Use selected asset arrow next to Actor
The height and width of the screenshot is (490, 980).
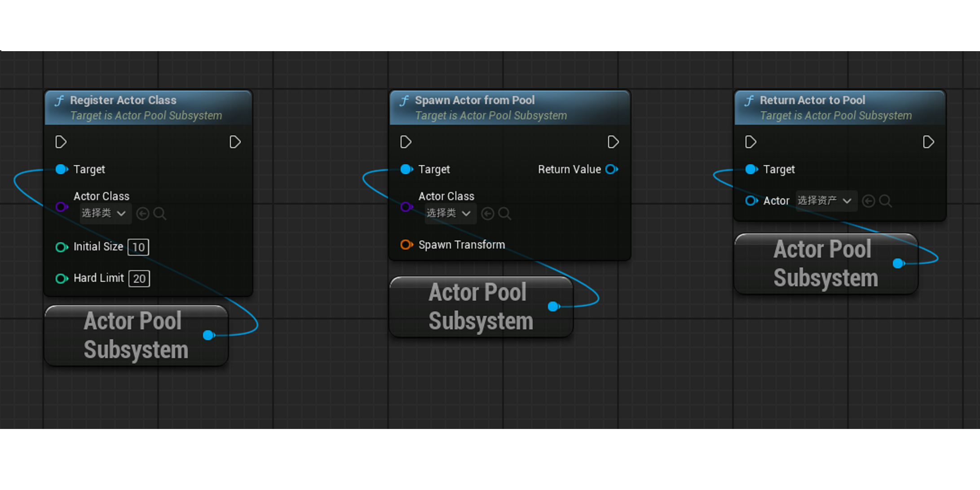(x=869, y=201)
